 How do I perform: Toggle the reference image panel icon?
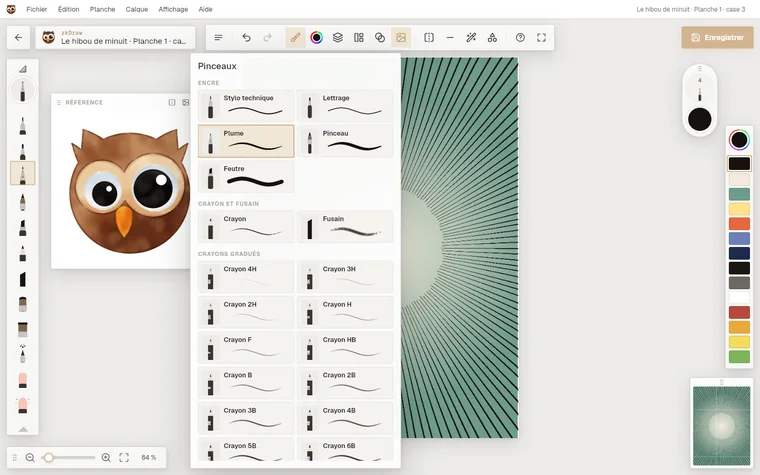pos(401,37)
